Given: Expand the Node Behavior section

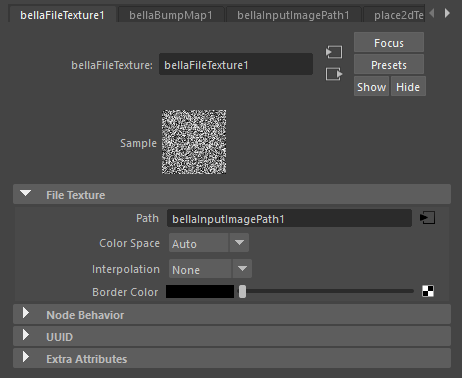Looking at the screenshot, I should tap(232, 314).
